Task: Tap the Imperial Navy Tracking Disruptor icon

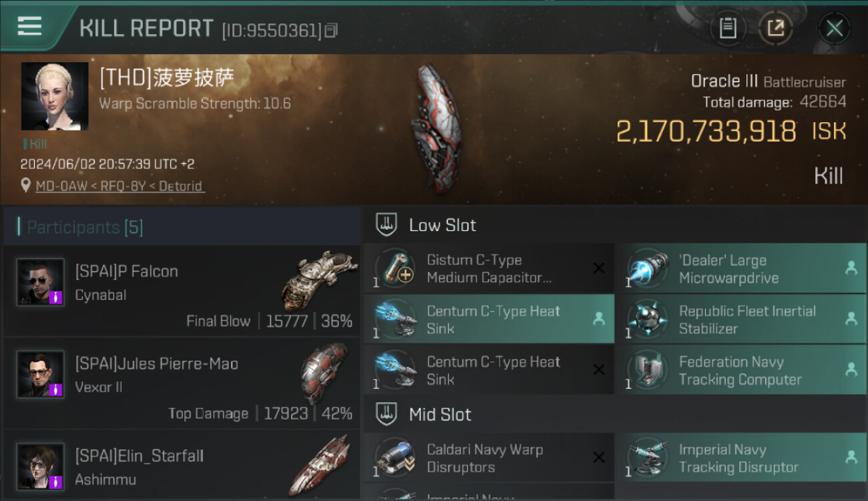Action: point(648,458)
